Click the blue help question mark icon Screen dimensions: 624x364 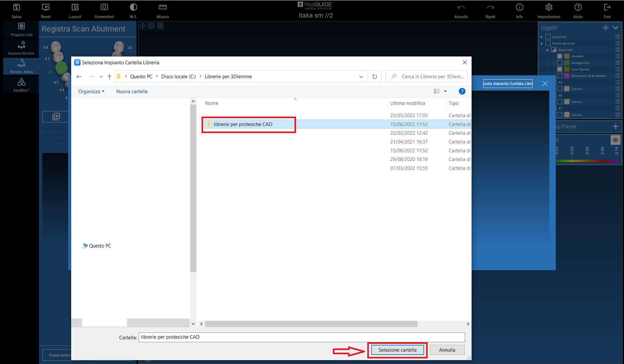point(462,92)
